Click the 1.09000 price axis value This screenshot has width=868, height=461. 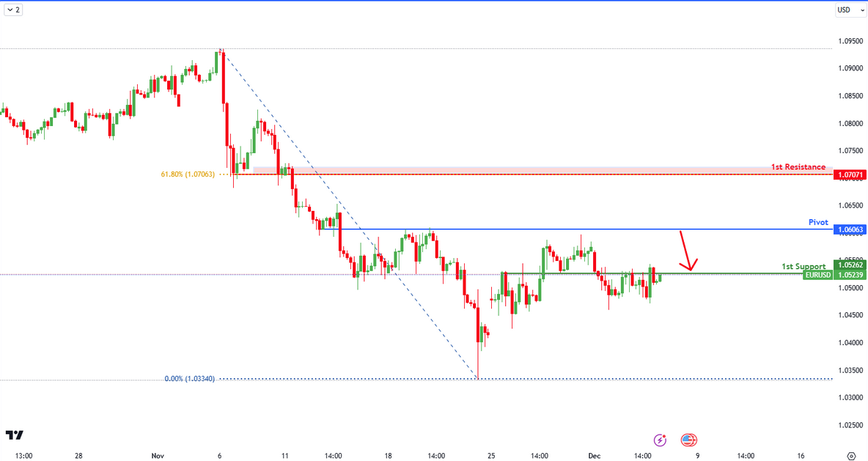click(850, 69)
